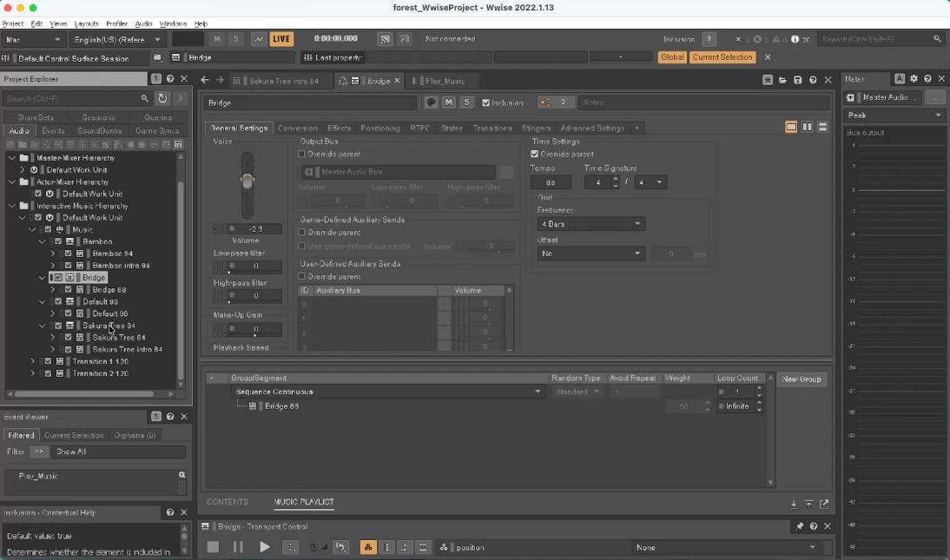This screenshot has height=560, width=950.
Task: Expand the Transition 2 120 tree node
Action: pos(32,373)
